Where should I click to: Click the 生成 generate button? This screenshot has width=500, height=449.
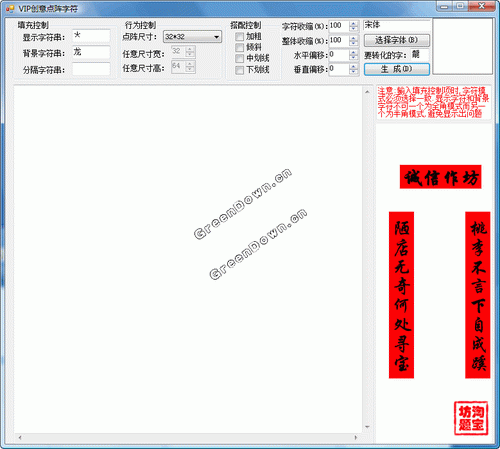[396, 69]
